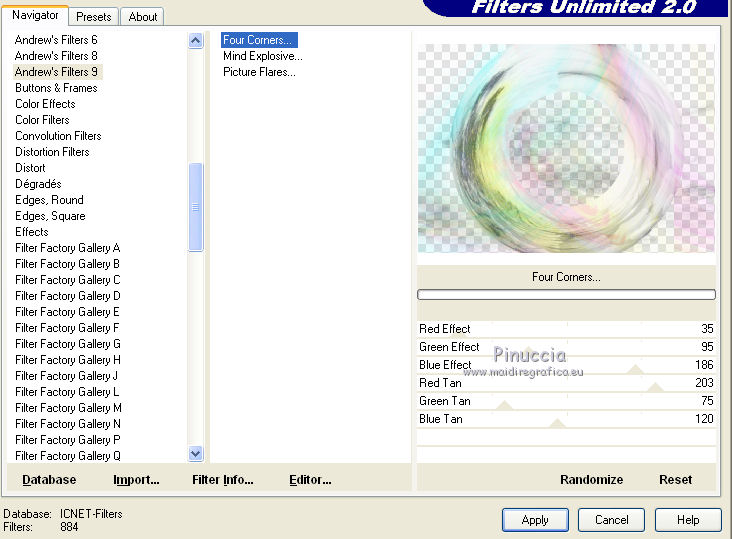Select the Four Corners filter

tap(259, 40)
